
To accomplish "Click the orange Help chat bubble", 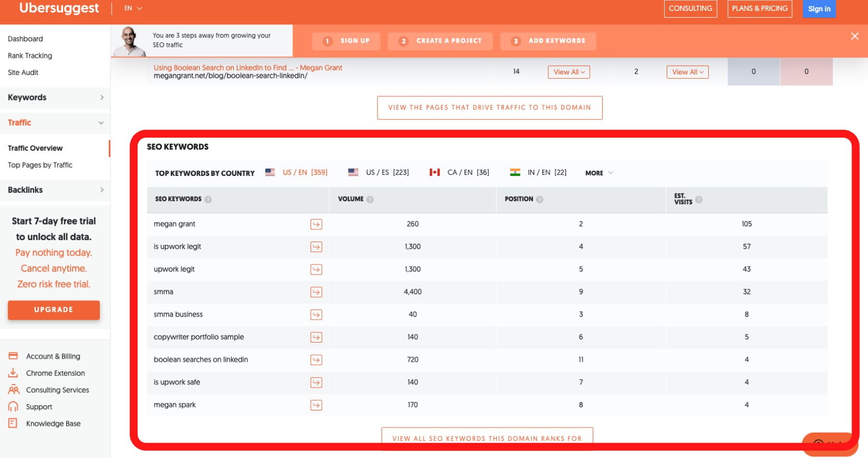I will click(x=830, y=444).
